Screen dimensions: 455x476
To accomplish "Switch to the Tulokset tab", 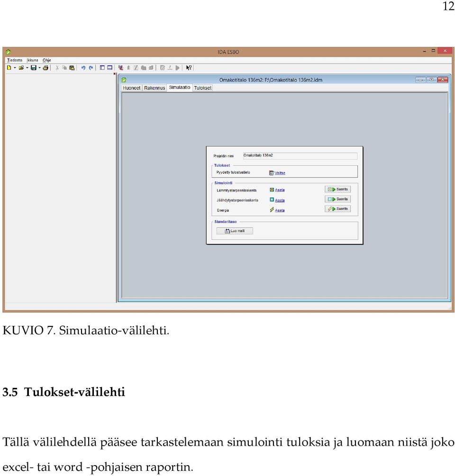I will coord(202,88).
